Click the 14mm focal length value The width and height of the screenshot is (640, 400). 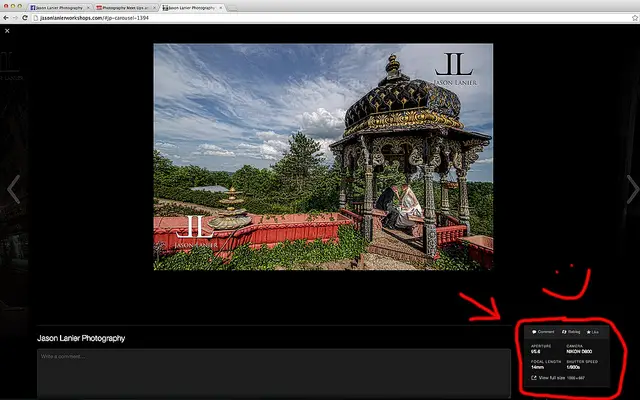coord(538,367)
